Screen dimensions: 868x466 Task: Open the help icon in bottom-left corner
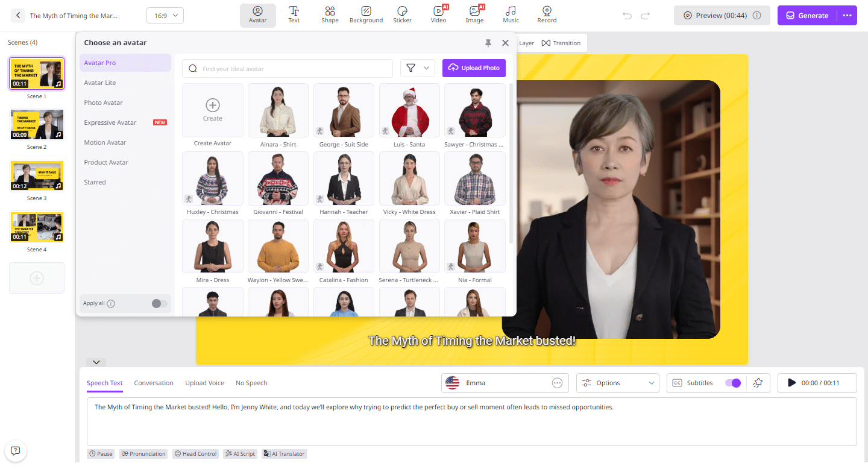(16, 450)
